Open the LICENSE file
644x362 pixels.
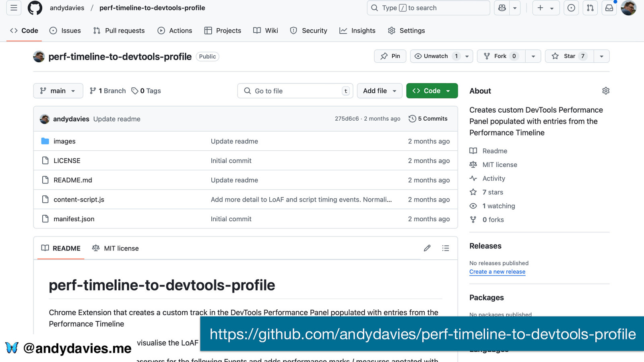[x=67, y=160]
